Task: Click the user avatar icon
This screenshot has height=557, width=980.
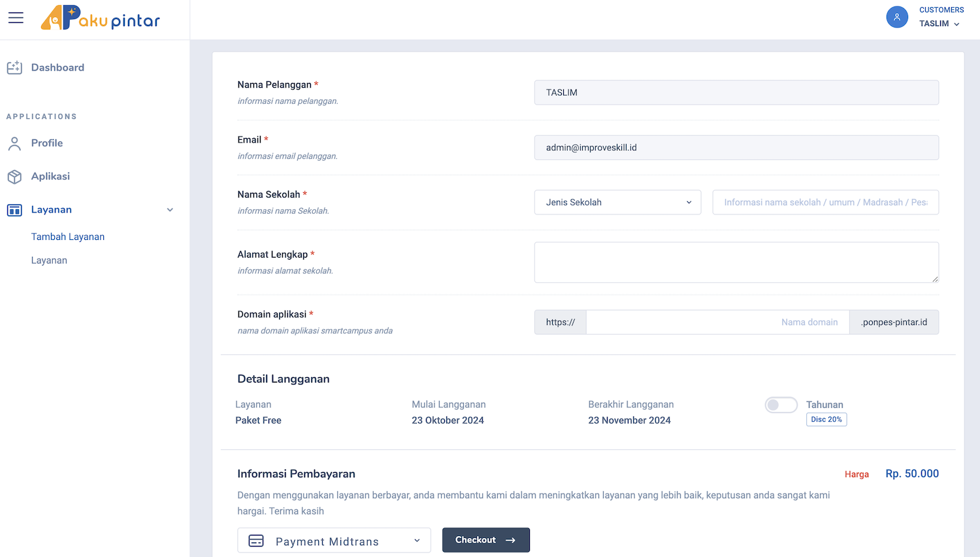Action: (x=896, y=17)
